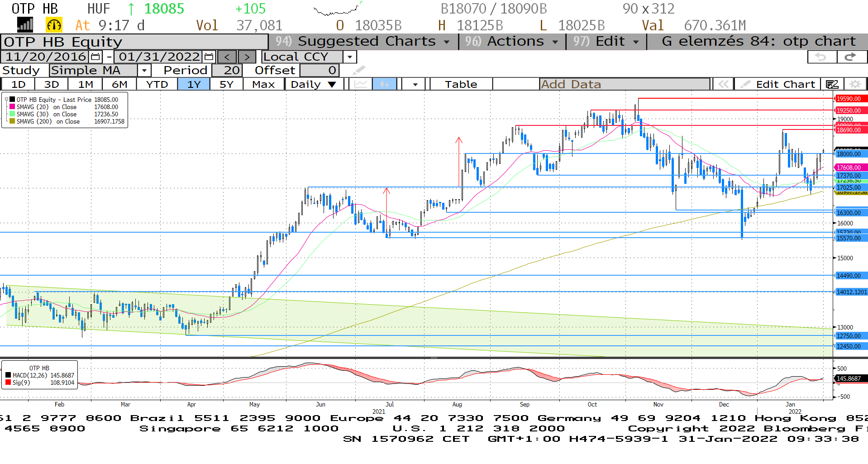The width and height of the screenshot is (868, 464).
Task: Click the Add Data input field
Action: pos(625,84)
